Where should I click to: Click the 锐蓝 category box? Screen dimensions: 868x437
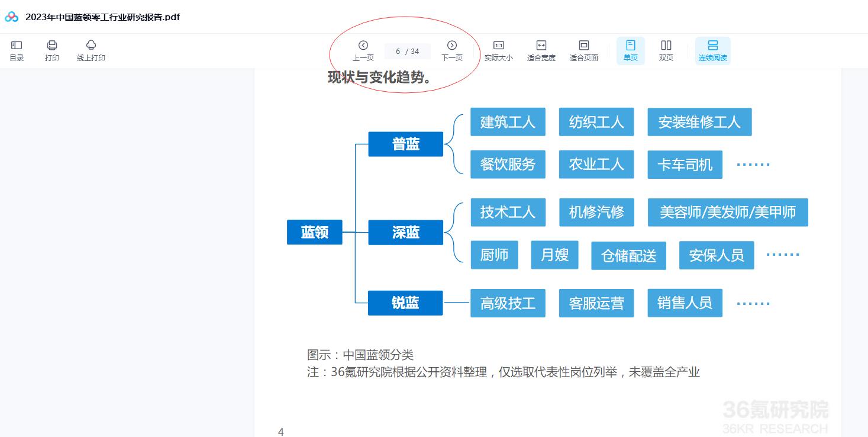405,303
